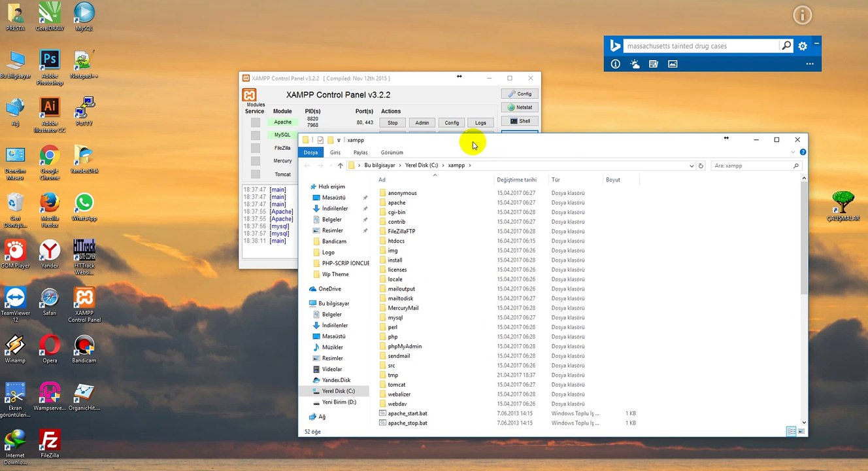This screenshot has height=471, width=868.
Task: Select the Mozilla Firefox desktop icon
Action: (x=50, y=210)
